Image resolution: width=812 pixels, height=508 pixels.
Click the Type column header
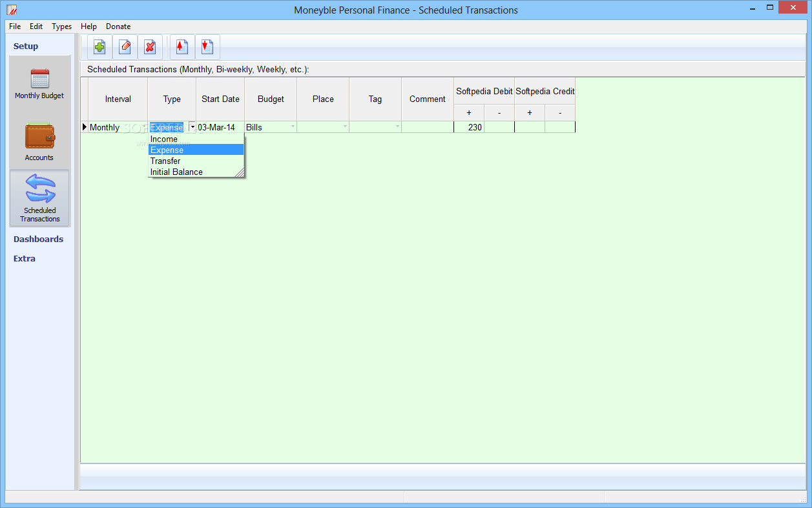172,99
